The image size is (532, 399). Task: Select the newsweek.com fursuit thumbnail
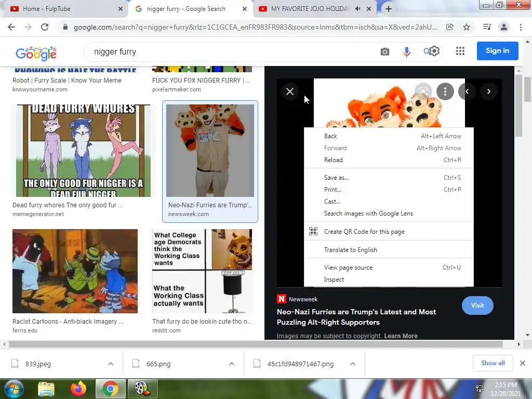click(210, 150)
